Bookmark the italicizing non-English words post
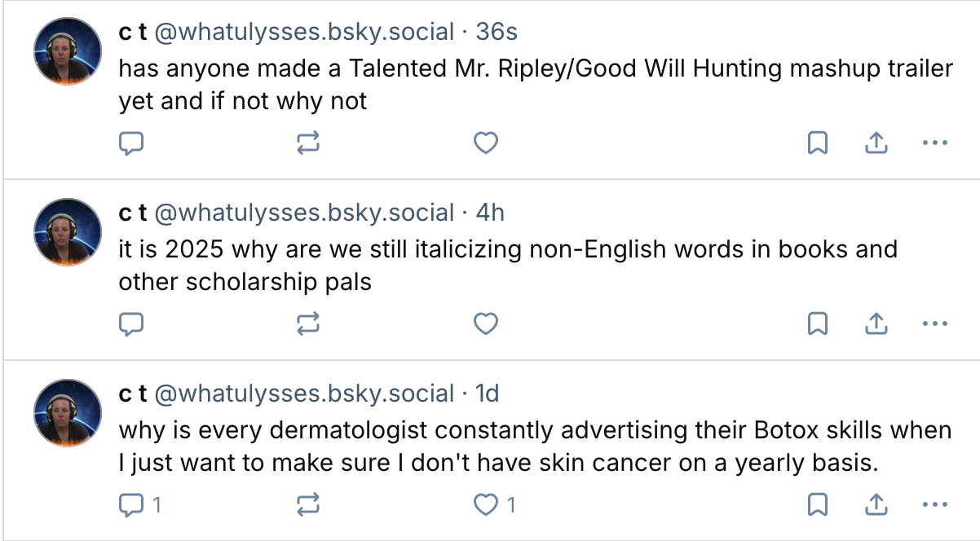 [817, 324]
